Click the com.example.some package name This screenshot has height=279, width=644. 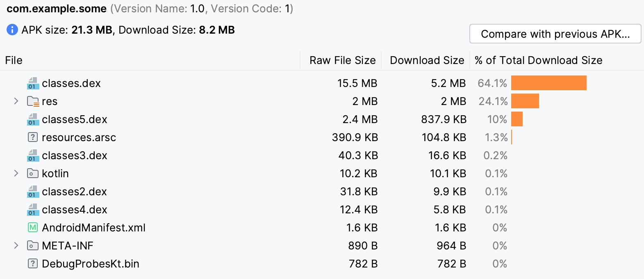pos(57,9)
